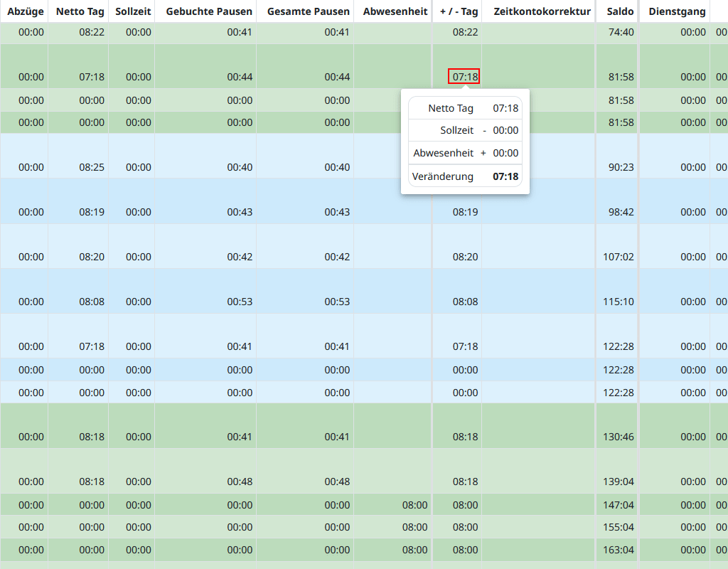Select the Gebuchte Pausen cell showing 00:53

240,302
